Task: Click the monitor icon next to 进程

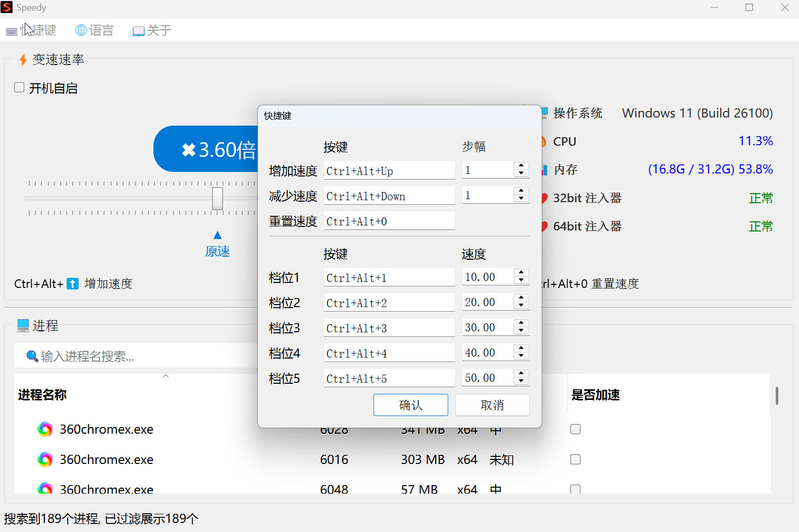Action: 23,326
